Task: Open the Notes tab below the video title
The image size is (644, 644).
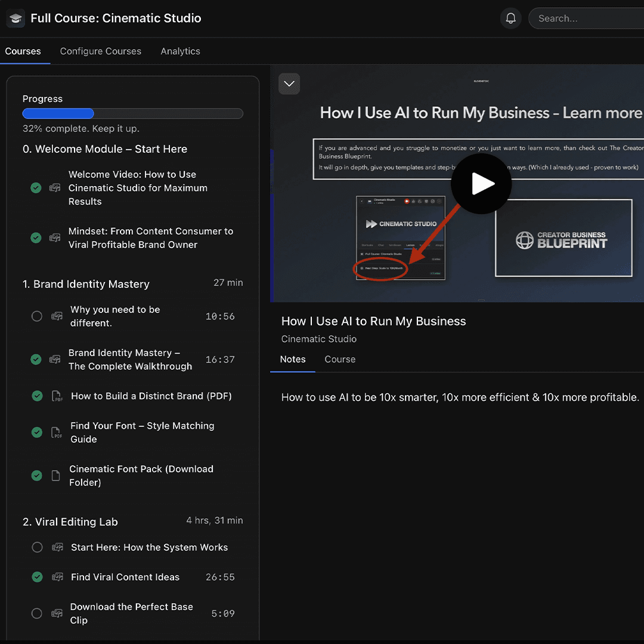Action: [x=293, y=359]
